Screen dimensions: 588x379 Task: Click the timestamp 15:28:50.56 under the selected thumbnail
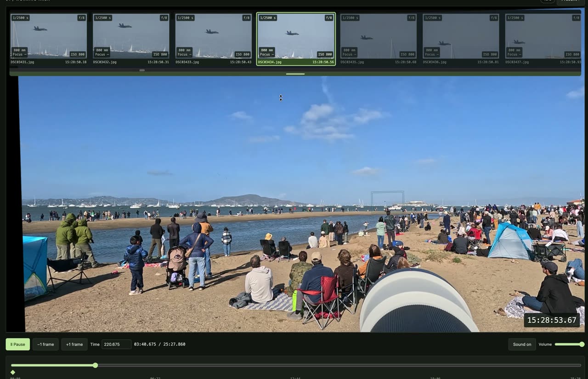[323, 62]
